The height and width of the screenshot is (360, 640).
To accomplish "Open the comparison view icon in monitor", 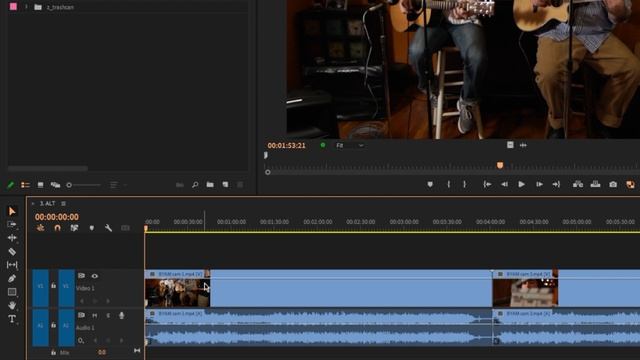I will 630,184.
